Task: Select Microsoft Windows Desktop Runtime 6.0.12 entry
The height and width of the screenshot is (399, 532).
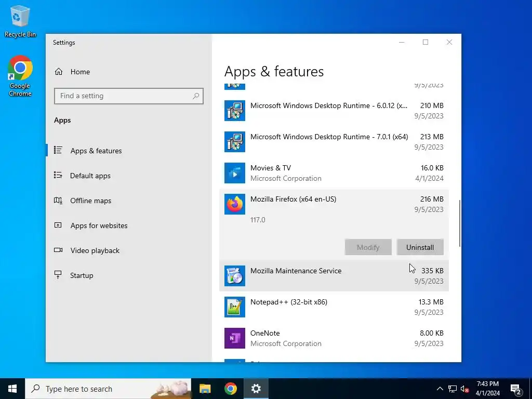Action: [334, 111]
